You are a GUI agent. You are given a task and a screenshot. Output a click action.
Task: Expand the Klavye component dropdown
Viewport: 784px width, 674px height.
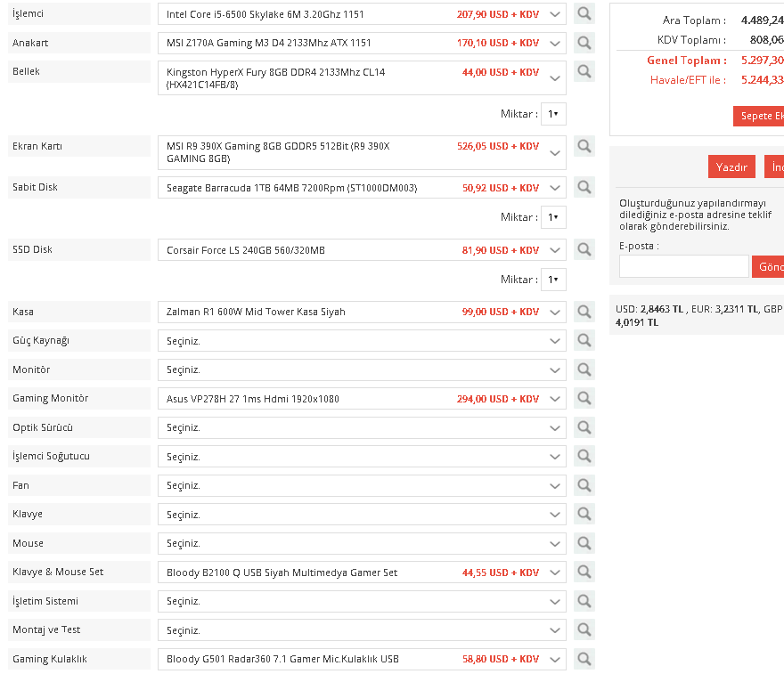click(362, 515)
